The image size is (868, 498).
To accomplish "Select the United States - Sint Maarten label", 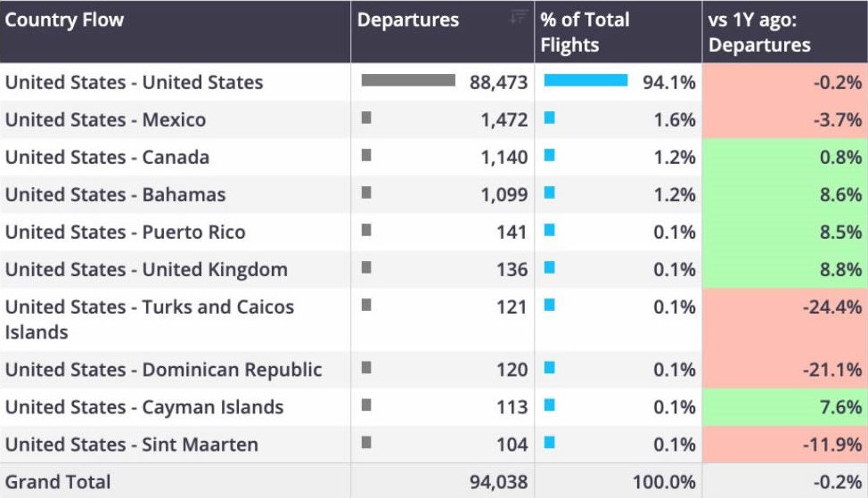I will (x=132, y=445).
